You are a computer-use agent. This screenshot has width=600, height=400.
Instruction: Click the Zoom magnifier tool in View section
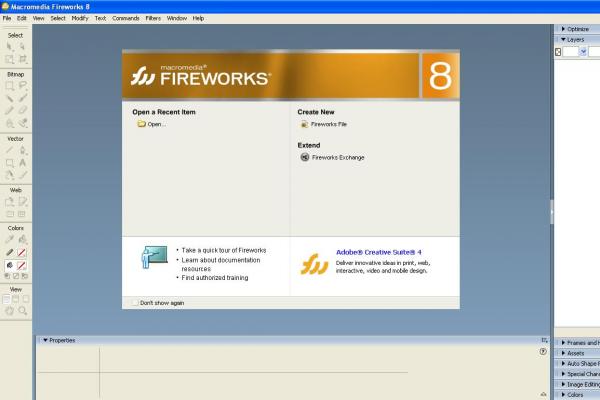22,311
